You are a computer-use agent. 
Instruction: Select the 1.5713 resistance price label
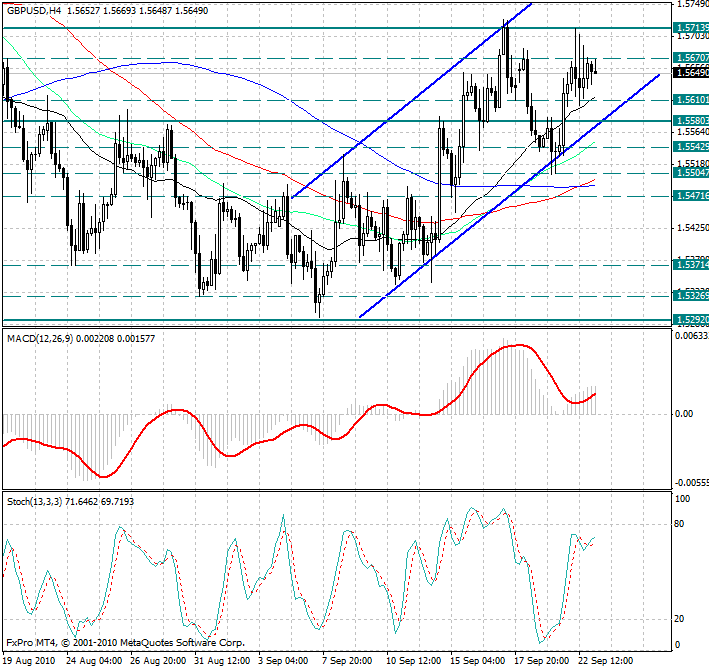691,28
